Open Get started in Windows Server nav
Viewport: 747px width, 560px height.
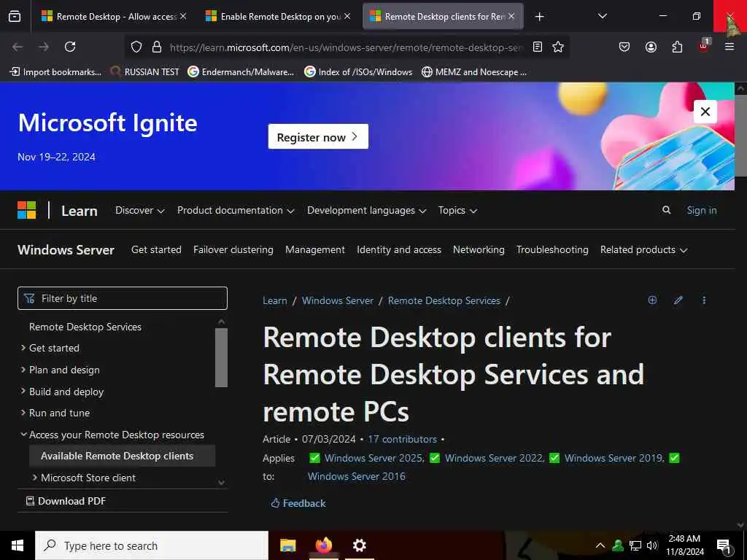coord(156,249)
